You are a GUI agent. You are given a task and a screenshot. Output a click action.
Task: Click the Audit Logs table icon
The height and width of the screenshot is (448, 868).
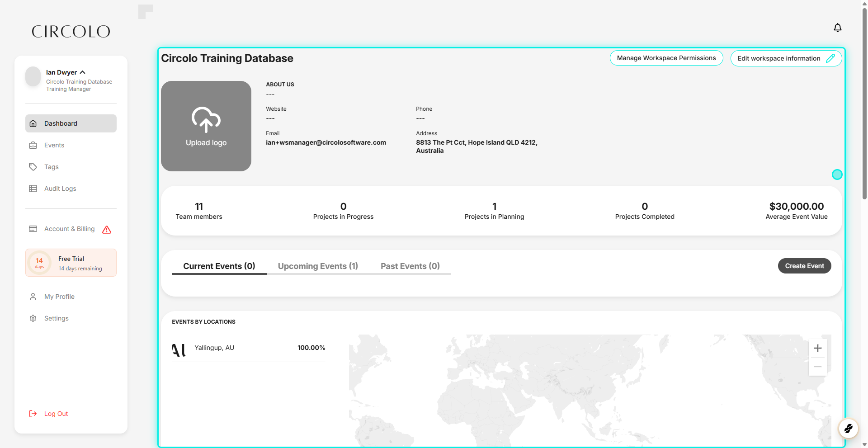click(x=33, y=189)
